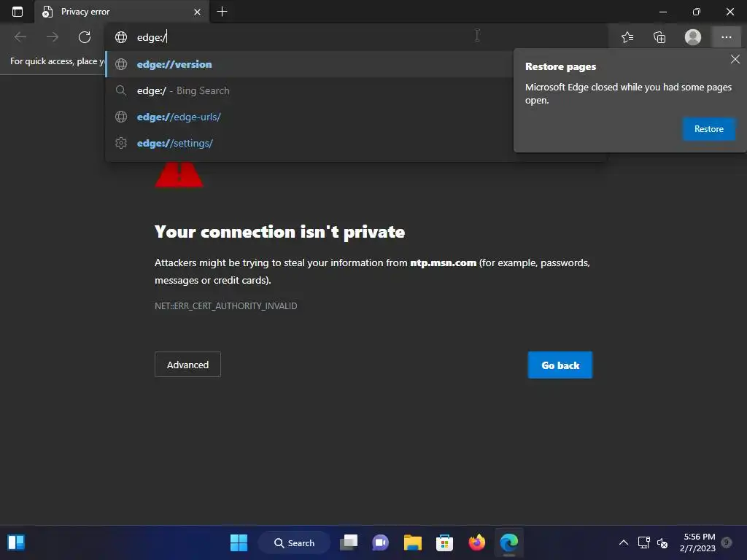Viewport: 747px width, 560px height.
Task: Open the notification count badge
Action: click(x=727, y=542)
